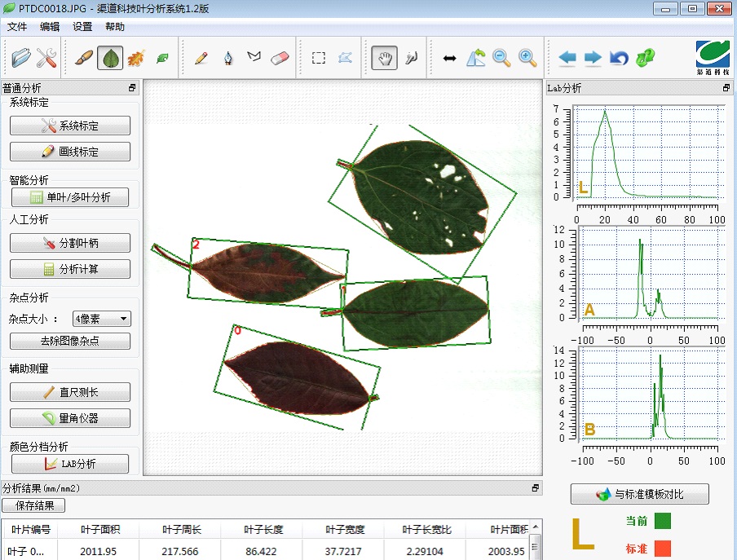Click the open file folder icon
The image size is (737, 560).
pyautogui.click(x=21, y=58)
